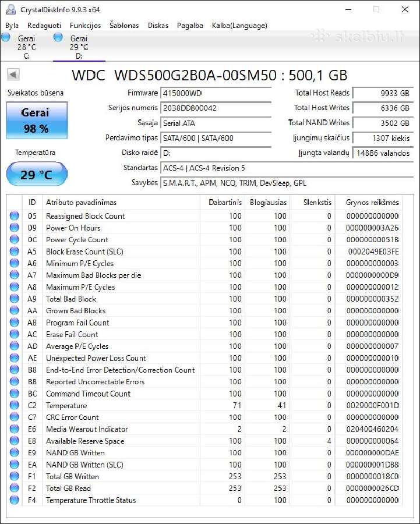The height and width of the screenshot is (524, 420).
Task: Click status icon for Block Erase Count (SLC)
Action: point(15,252)
